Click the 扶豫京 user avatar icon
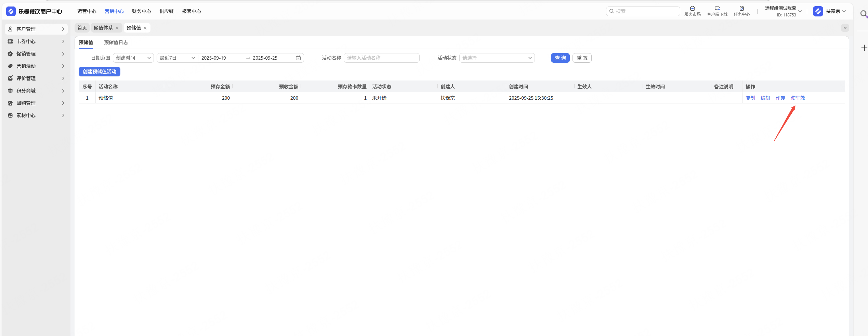Image resolution: width=868 pixels, height=336 pixels. click(818, 11)
